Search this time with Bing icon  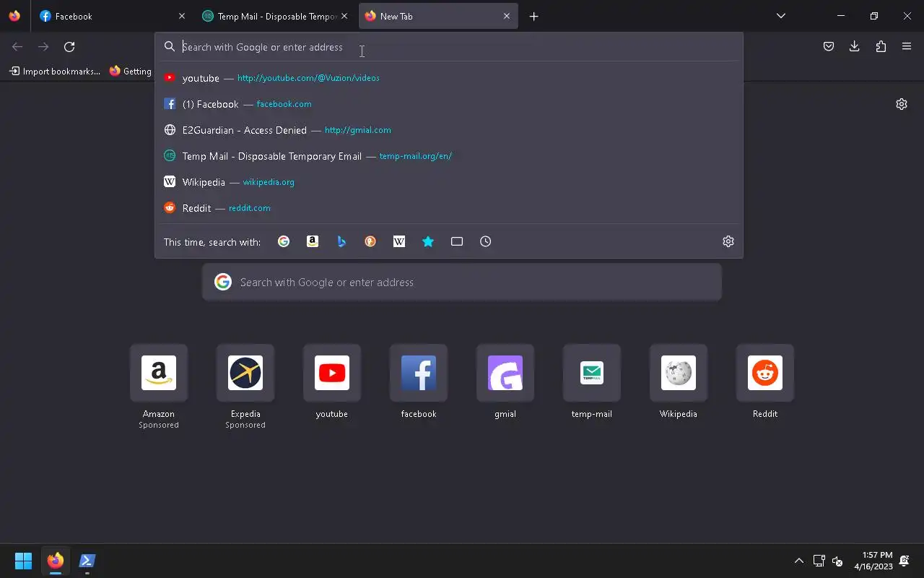341,241
